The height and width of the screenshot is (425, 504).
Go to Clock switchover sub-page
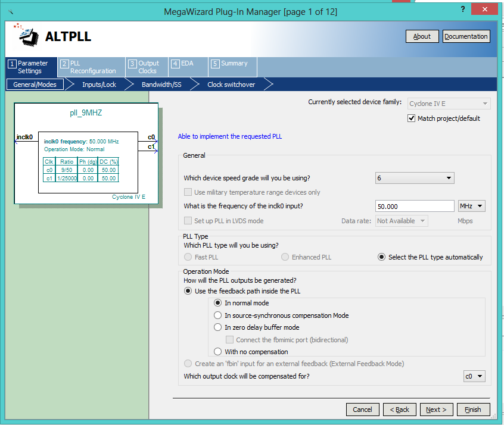[x=231, y=85]
